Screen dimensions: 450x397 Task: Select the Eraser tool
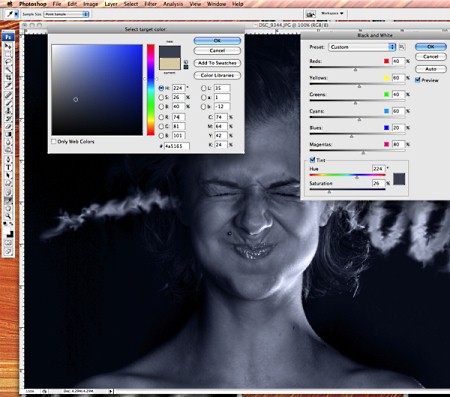[8, 127]
